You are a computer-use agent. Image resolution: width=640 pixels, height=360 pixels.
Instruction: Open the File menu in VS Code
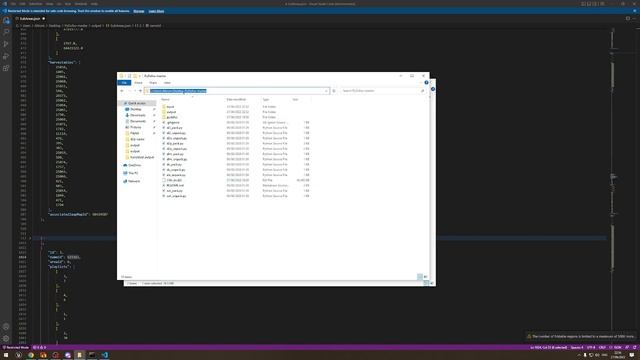(x=14, y=4)
